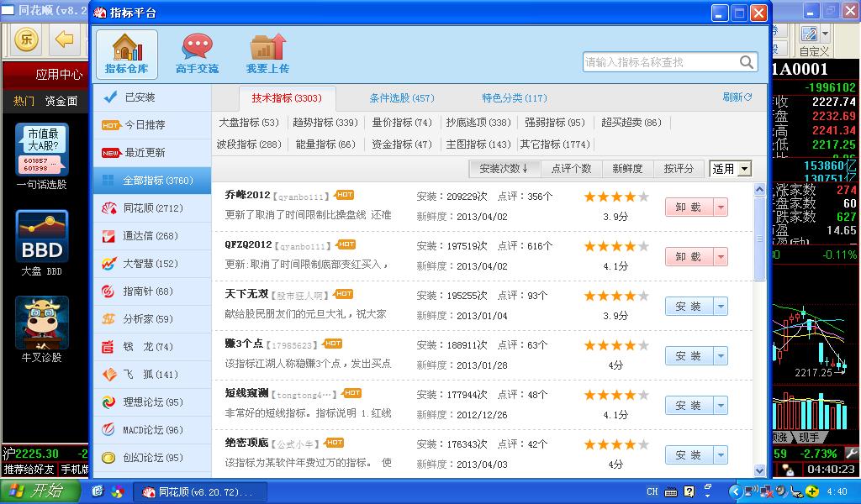Click the search magnifier icon
The image size is (861, 504).
[x=747, y=62]
